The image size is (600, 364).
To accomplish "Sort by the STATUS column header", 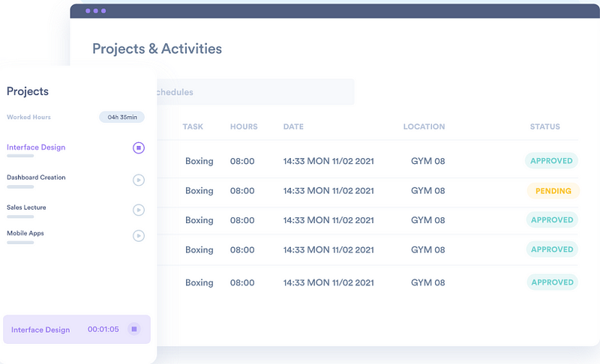I will coord(545,127).
